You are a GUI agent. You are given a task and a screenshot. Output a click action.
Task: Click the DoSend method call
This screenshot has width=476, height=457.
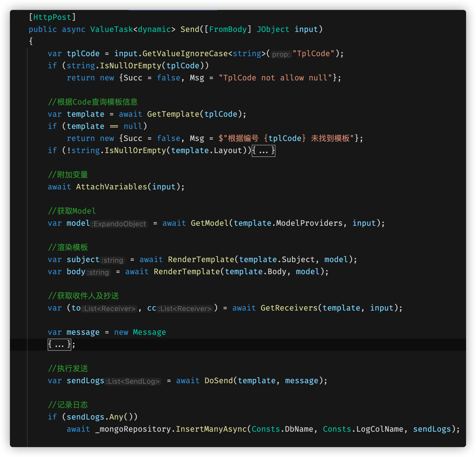click(x=219, y=381)
